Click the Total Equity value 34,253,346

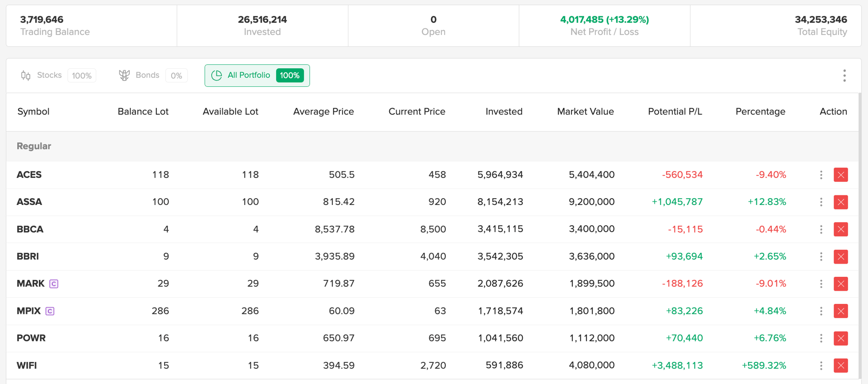(821, 19)
